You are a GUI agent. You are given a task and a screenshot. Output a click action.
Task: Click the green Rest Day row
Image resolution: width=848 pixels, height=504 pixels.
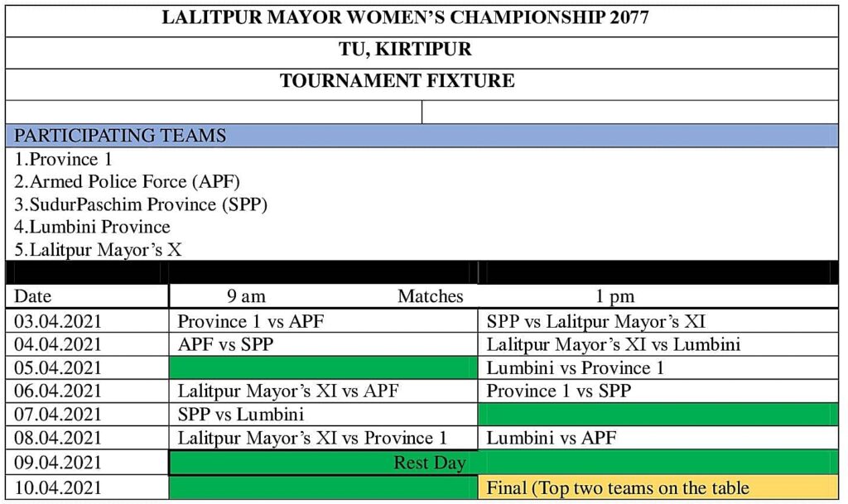(x=430, y=463)
